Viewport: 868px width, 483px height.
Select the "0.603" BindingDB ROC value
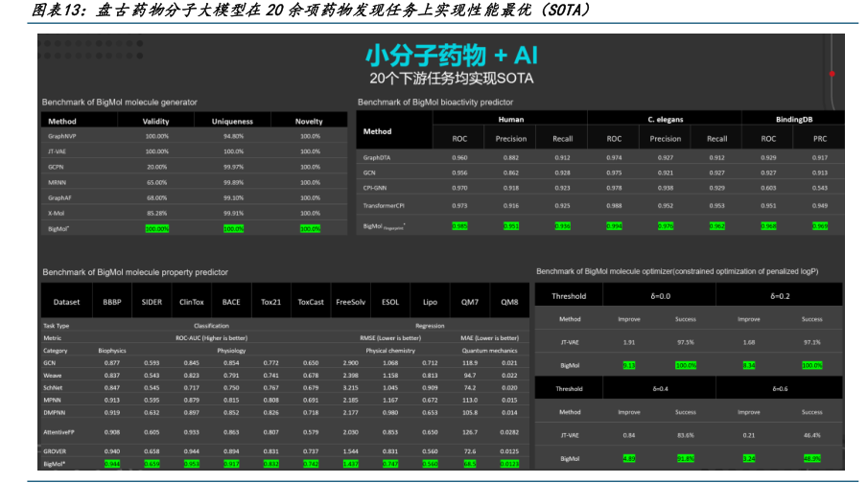coord(768,188)
